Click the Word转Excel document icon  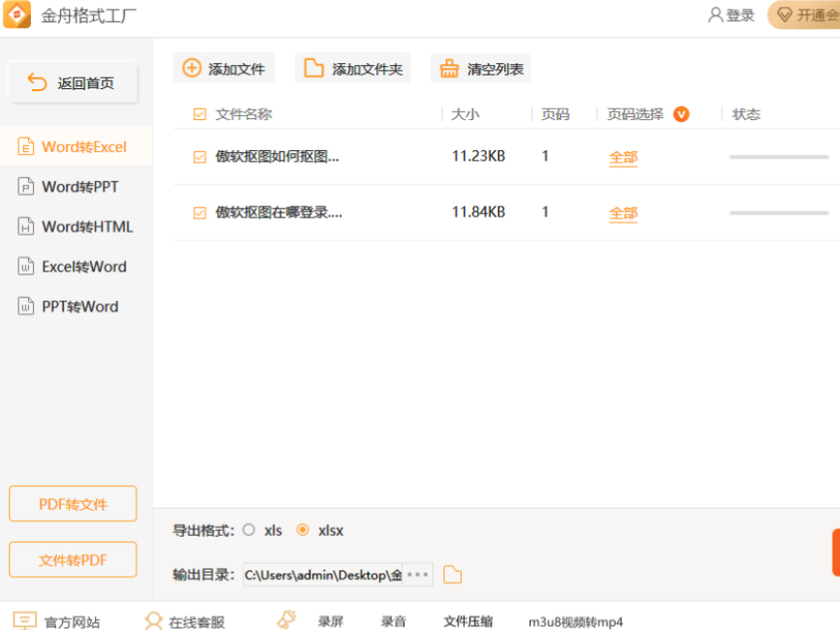pos(26,146)
